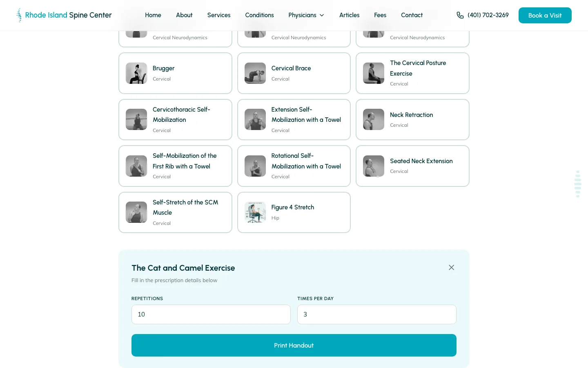The image size is (588, 368).
Task: Focus the Repetitions input field
Action: (x=211, y=314)
